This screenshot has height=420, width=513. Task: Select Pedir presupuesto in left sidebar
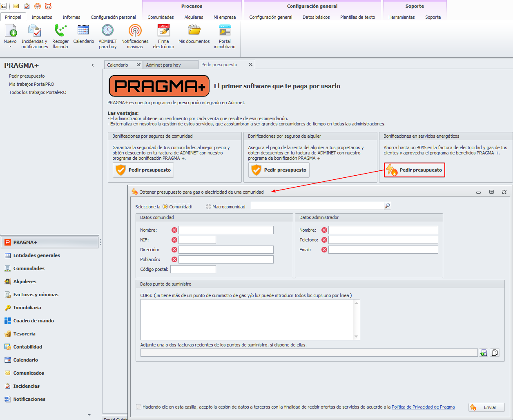click(27, 76)
